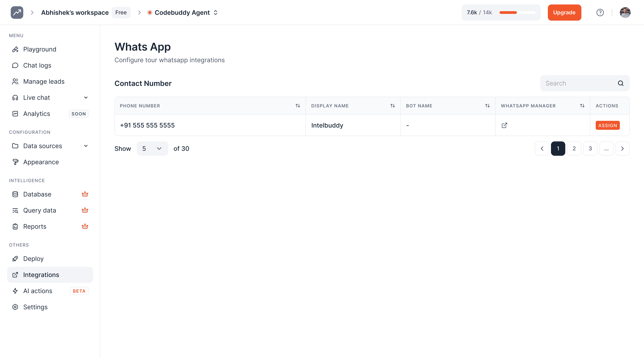Go to Chat logs in sidebar
644x358 pixels.
tap(37, 65)
